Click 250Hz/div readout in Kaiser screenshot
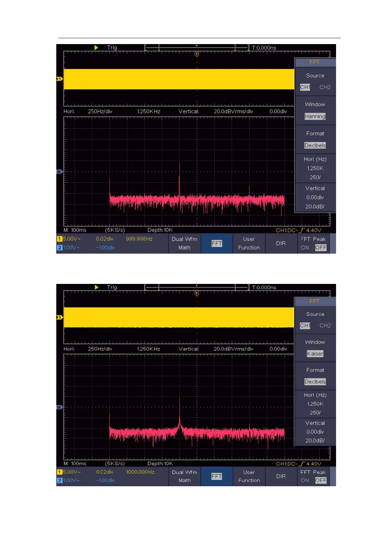Viewport: 392px width, 554px height. pos(100,349)
